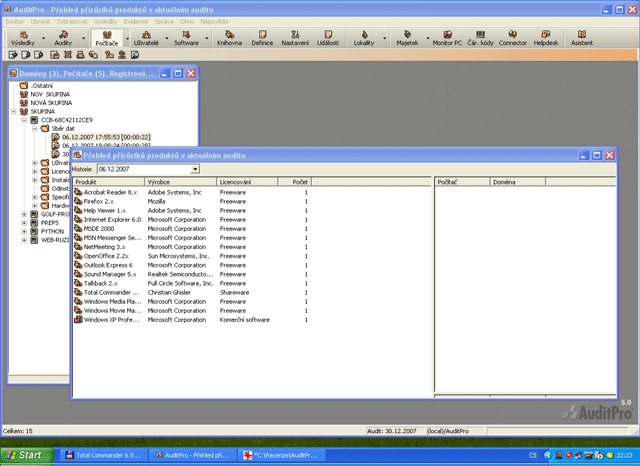Image resolution: width=640 pixels, height=466 pixels.
Task: Open Události from the toolbar
Action: (x=328, y=38)
